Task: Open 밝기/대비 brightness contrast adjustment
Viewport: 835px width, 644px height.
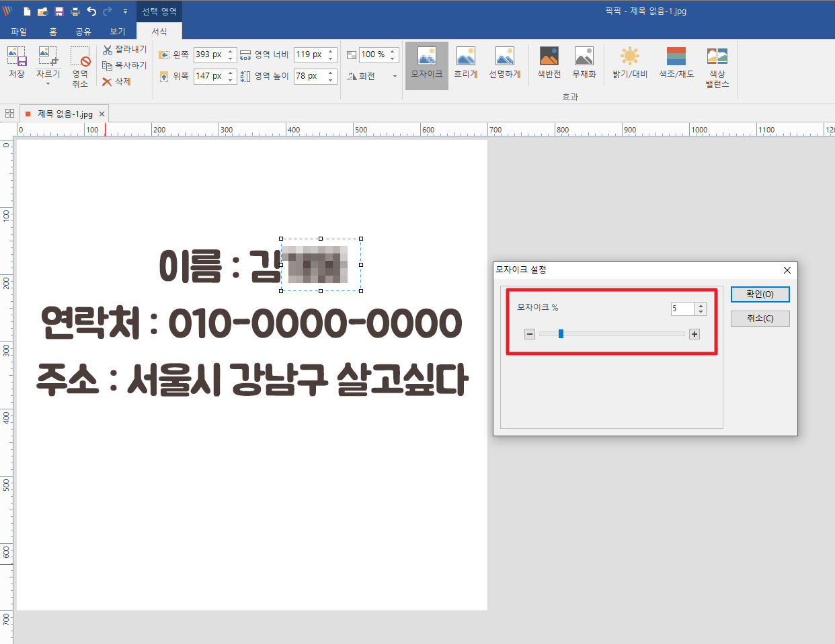Action: click(x=630, y=63)
